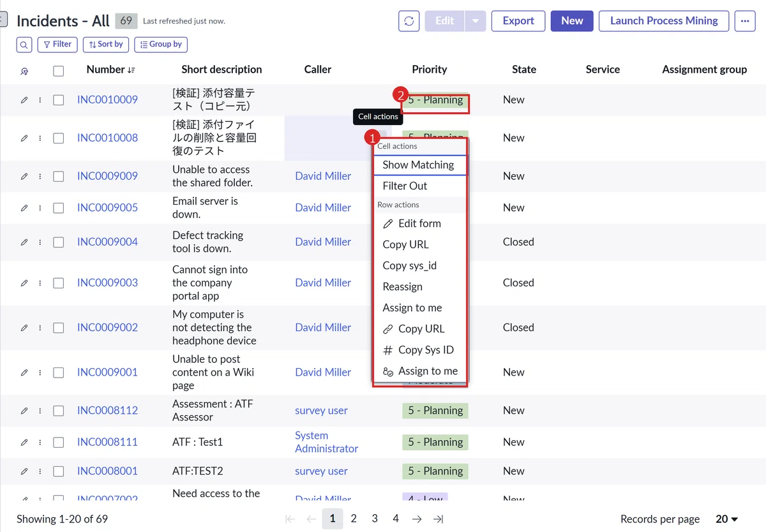766x532 pixels.
Task: Go to page 4
Action: pyautogui.click(x=396, y=519)
